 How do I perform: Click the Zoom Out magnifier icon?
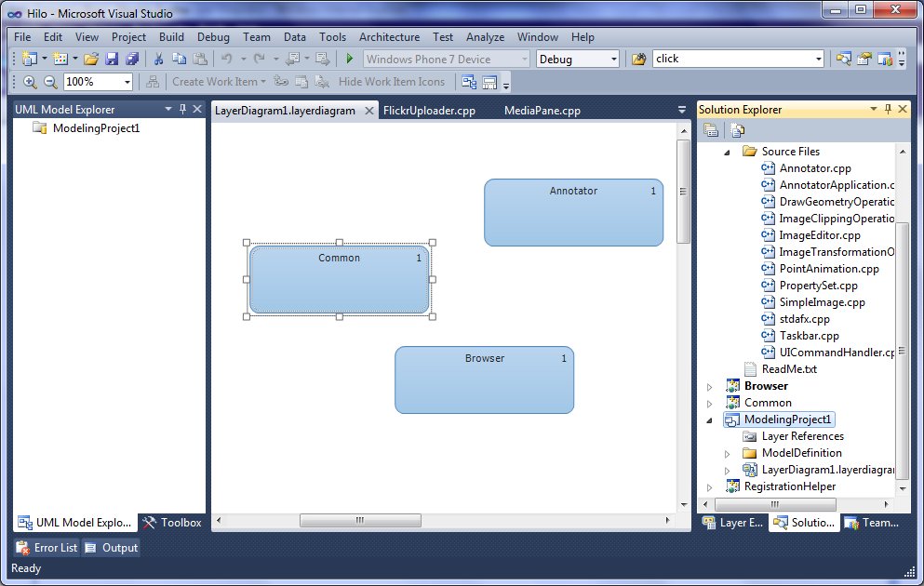point(50,82)
